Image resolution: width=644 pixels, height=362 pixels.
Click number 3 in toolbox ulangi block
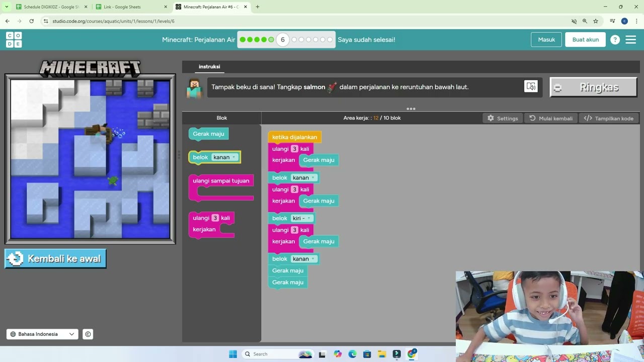pyautogui.click(x=215, y=218)
